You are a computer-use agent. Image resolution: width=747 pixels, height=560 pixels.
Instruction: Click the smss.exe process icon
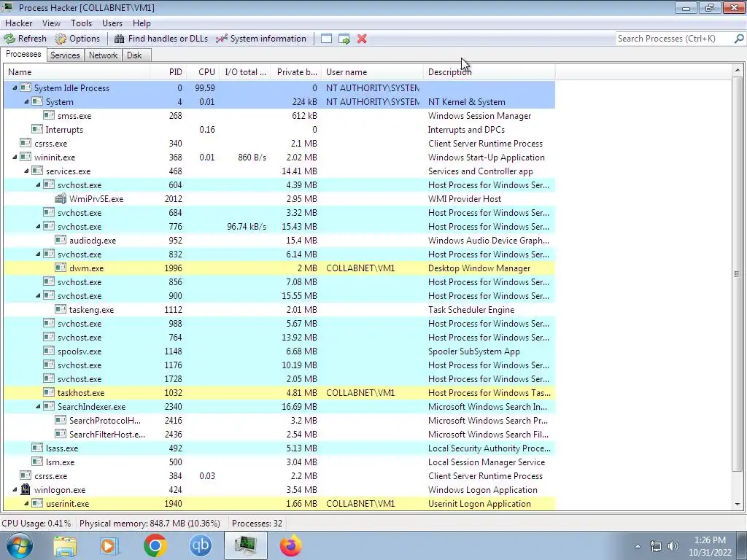point(49,116)
